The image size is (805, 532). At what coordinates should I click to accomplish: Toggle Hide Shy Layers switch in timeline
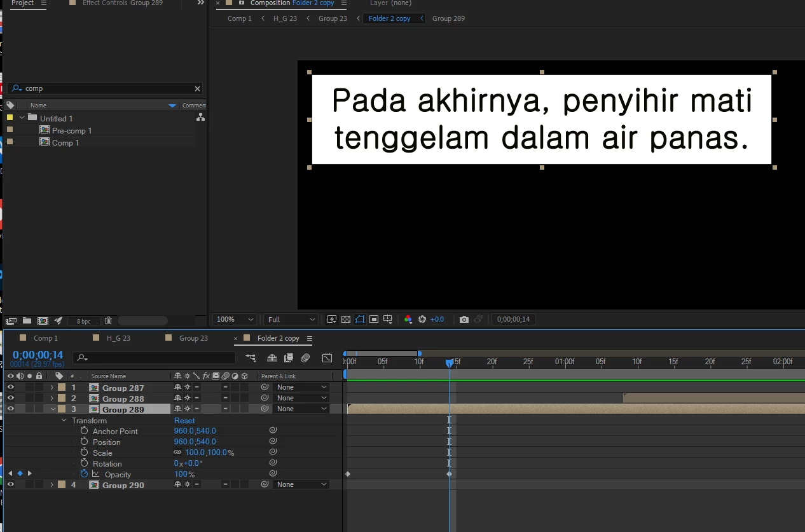(x=272, y=358)
